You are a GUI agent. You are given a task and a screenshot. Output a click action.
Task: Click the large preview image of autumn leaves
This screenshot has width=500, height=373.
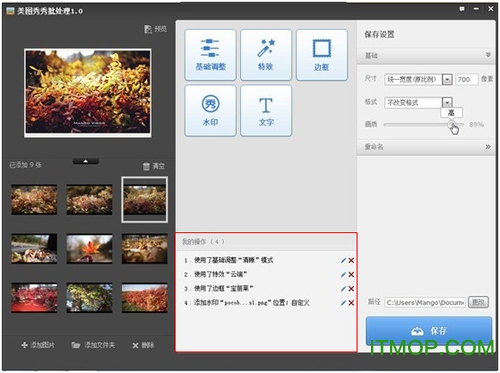click(88, 93)
